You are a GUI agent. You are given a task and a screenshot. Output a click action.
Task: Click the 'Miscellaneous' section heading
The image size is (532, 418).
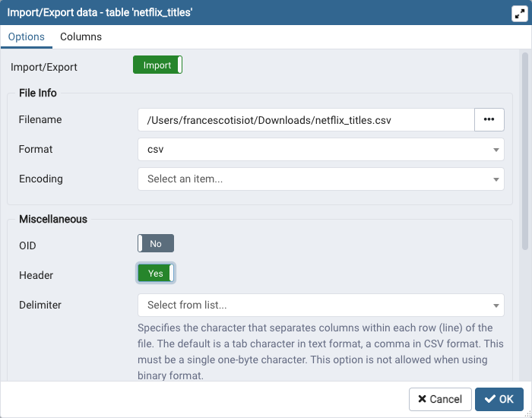click(52, 219)
